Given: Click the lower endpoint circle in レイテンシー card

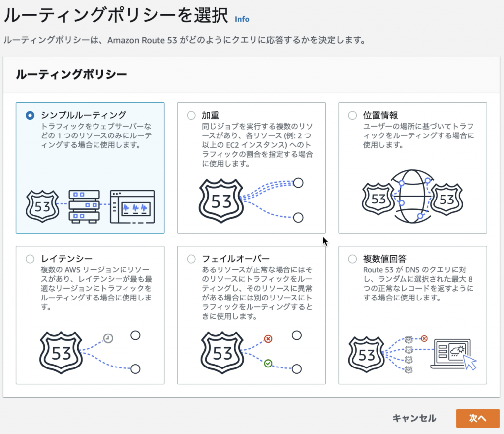Looking at the screenshot, I should (135, 368).
